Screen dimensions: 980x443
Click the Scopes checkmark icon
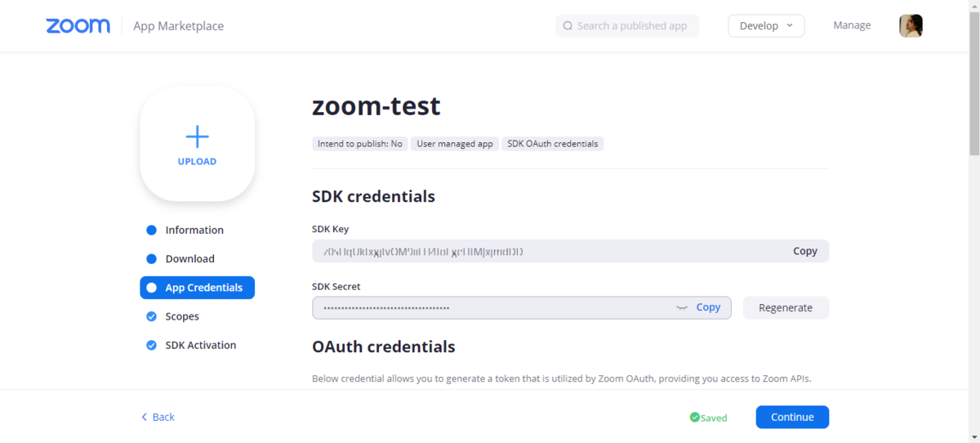pyautogui.click(x=151, y=316)
